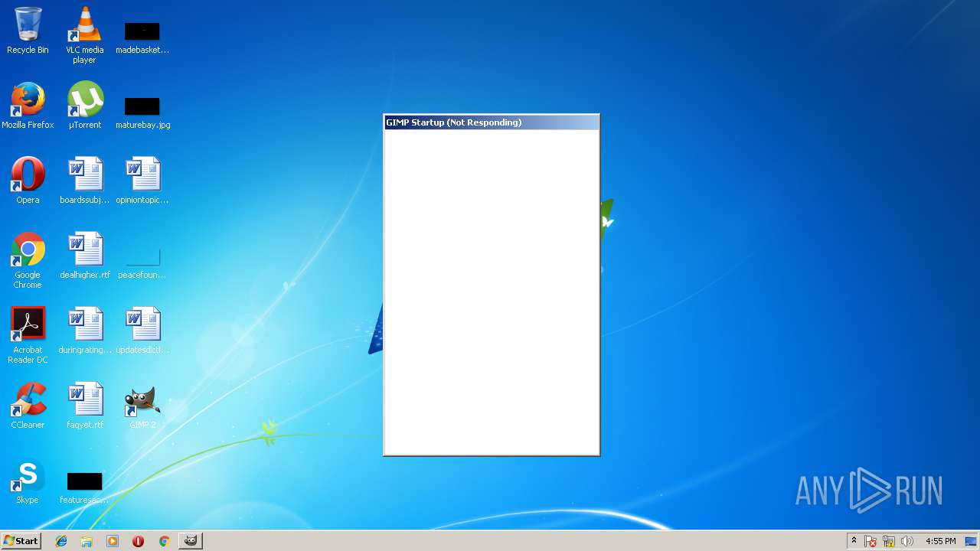Activate the GIMP taskbar button
The height and width of the screenshot is (551, 980).
click(191, 541)
